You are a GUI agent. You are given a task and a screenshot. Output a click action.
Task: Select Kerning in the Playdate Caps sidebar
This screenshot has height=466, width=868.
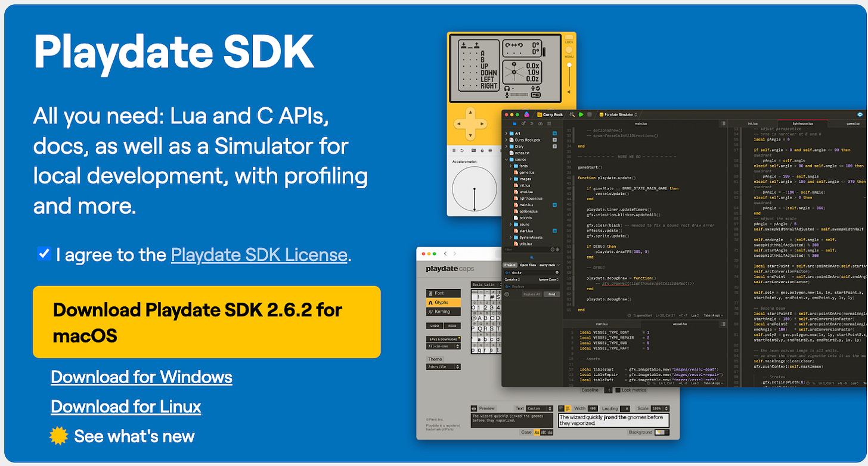(x=444, y=312)
